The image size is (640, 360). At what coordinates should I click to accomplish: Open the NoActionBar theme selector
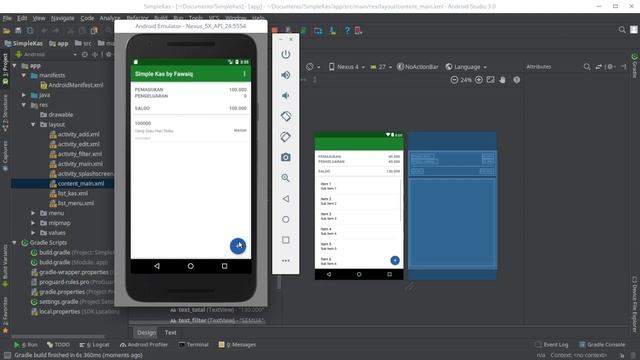point(418,67)
